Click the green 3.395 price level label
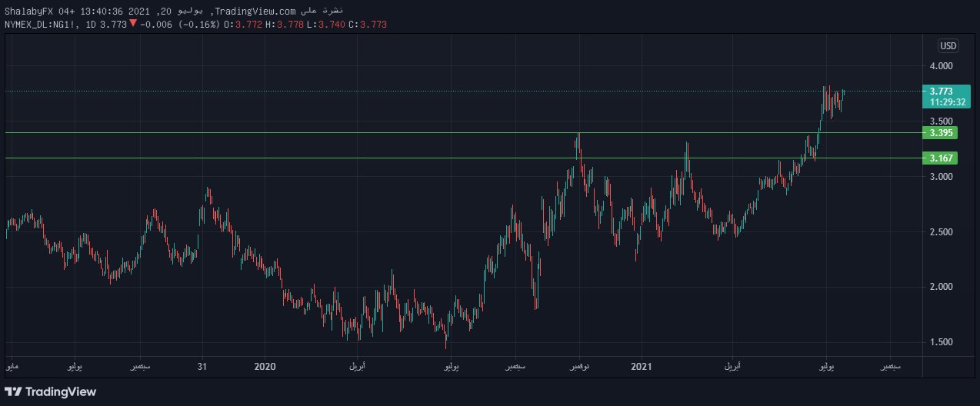980x406 pixels. 941,133
